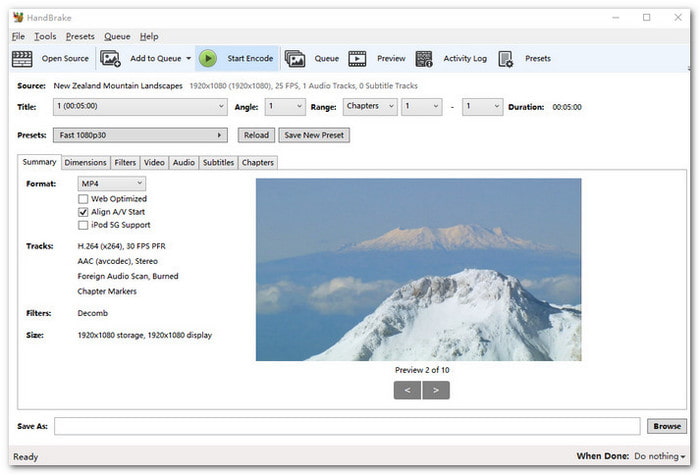Click the Save As path field
The height and width of the screenshot is (475, 700).
tap(347, 426)
